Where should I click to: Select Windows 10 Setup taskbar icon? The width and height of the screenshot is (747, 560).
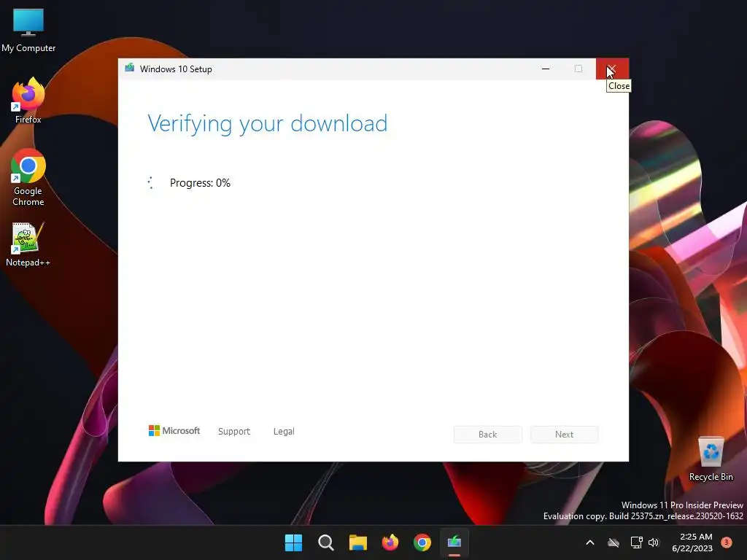454,542
